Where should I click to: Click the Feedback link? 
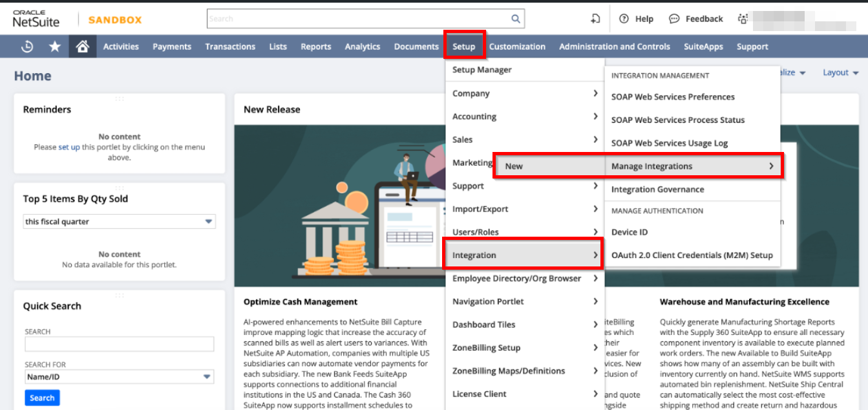[x=704, y=19]
